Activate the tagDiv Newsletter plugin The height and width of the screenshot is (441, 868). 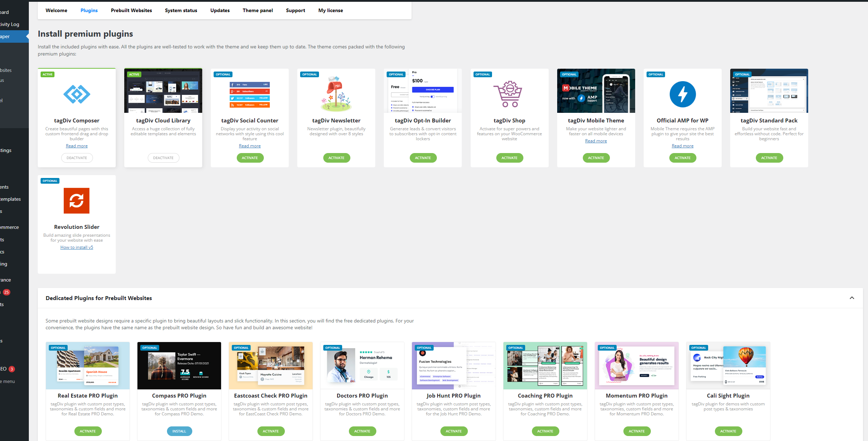pos(336,158)
